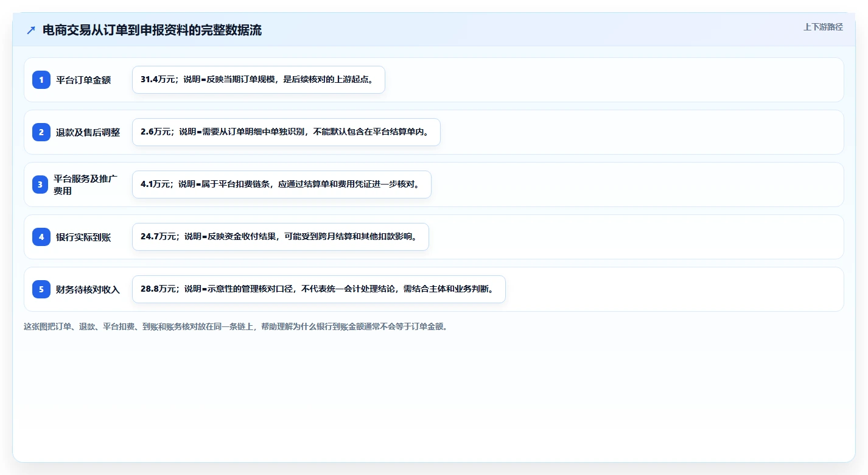The image size is (868, 475).
Task: Click the step number 5 badge
Action: 41,289
